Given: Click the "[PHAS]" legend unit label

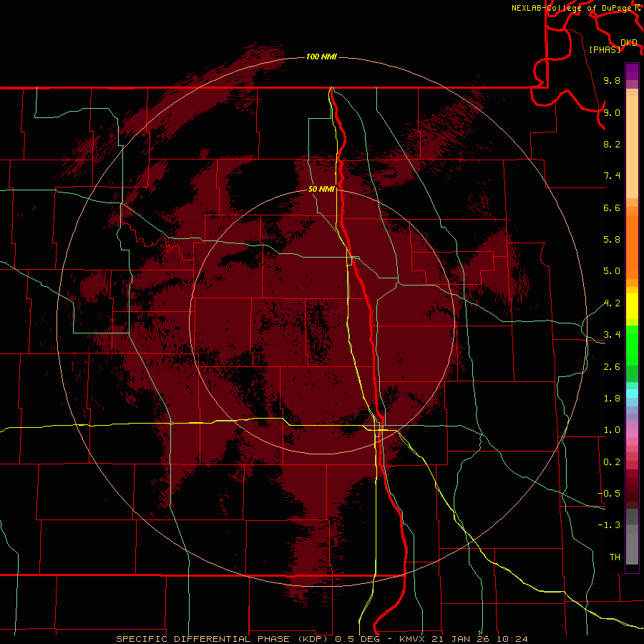Looking at the screenshot, I should coord(605,49).
